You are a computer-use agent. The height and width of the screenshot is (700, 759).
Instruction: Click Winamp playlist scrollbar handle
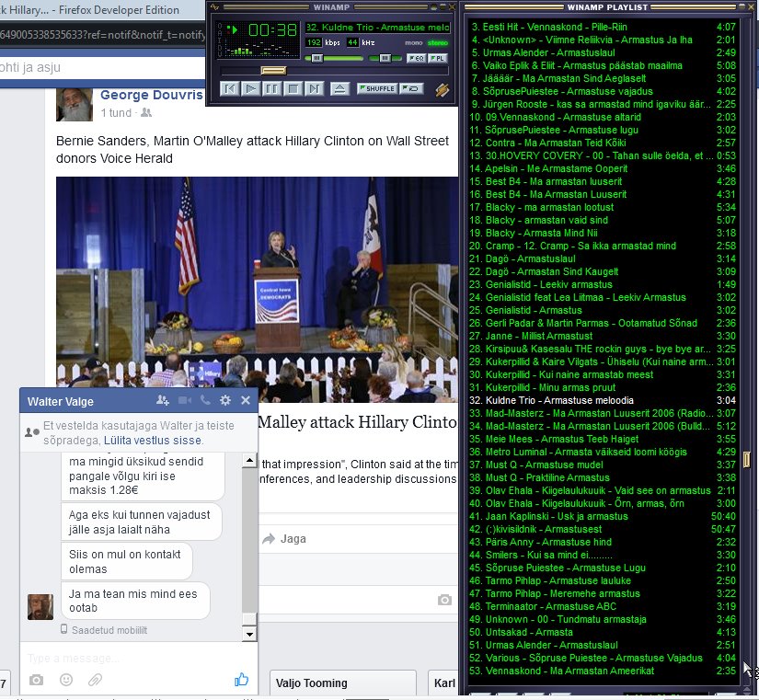coord(746,459)
